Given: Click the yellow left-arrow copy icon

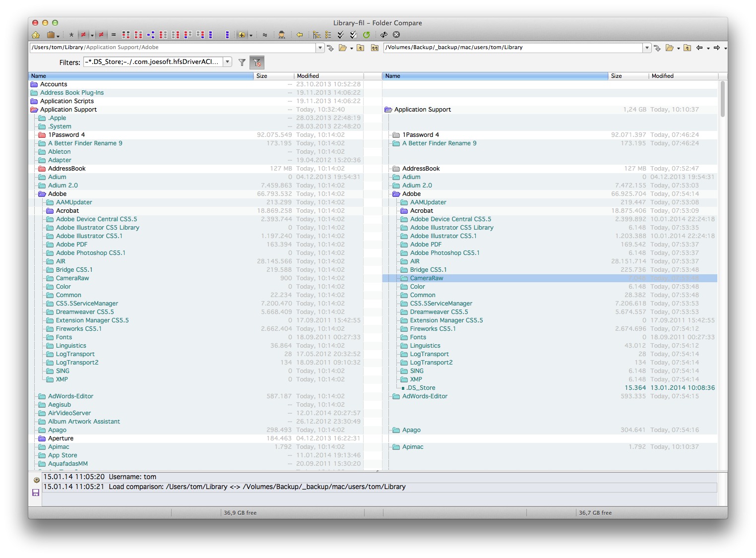Looking at the screenshot, I should [x=300, y=35].
